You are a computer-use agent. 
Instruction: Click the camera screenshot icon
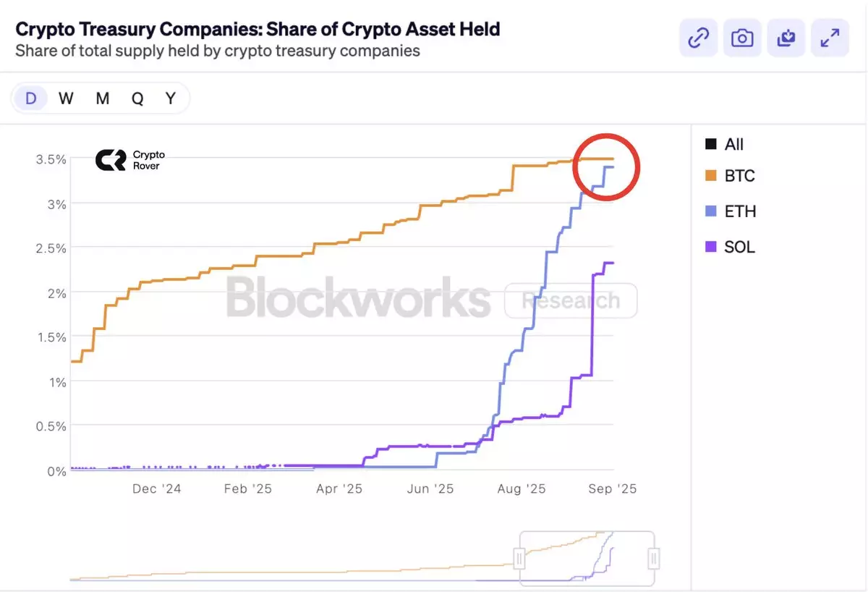click(x=742, y=38)
